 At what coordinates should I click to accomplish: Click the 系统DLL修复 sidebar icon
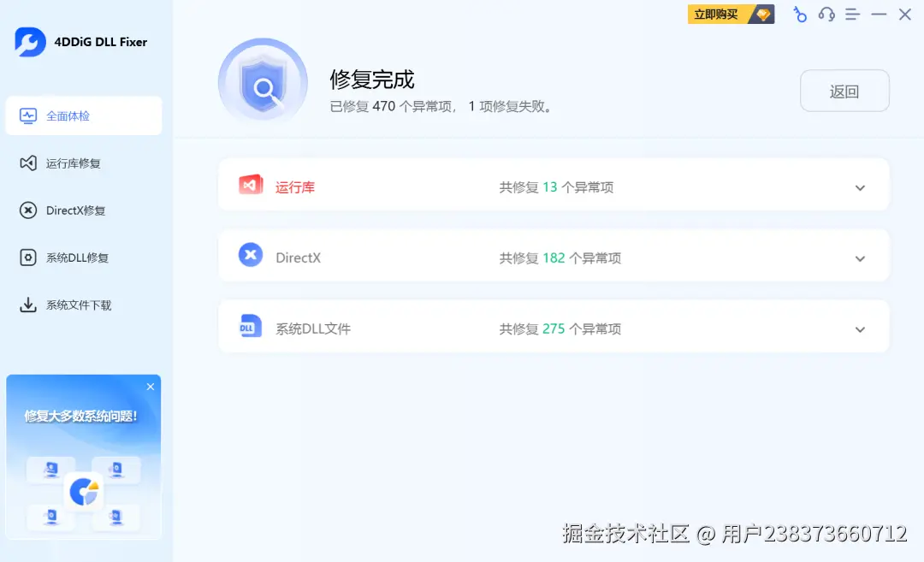27,257
